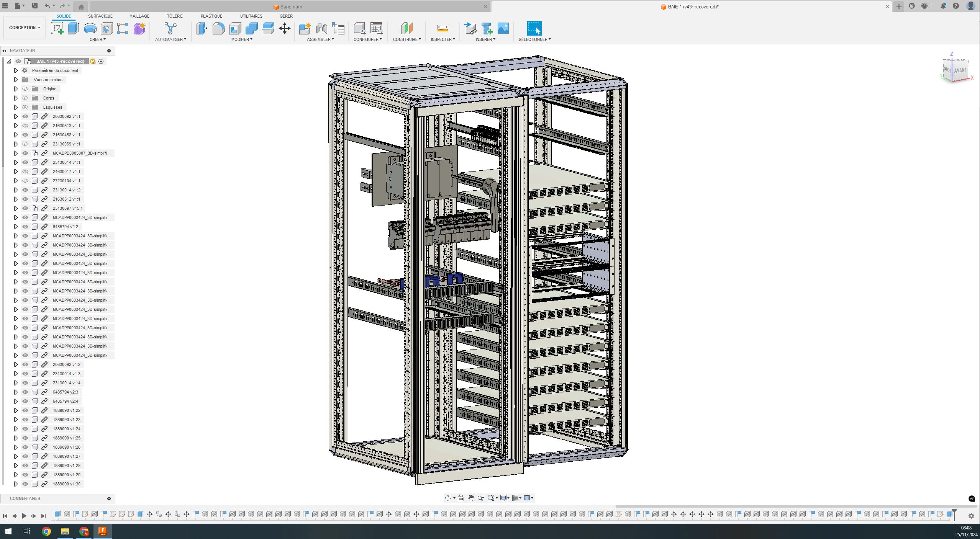Screen dimensions: 980x539
Task: Expand the Vues nommées folder
Action: pos(16,80)
